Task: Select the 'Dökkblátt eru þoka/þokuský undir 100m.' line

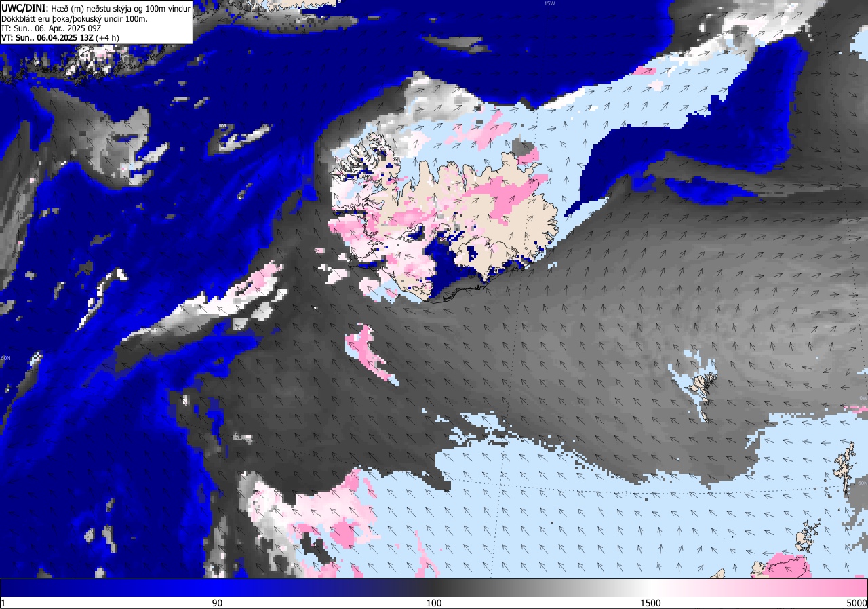Action: pyautogui.click(x=75, y=18)
